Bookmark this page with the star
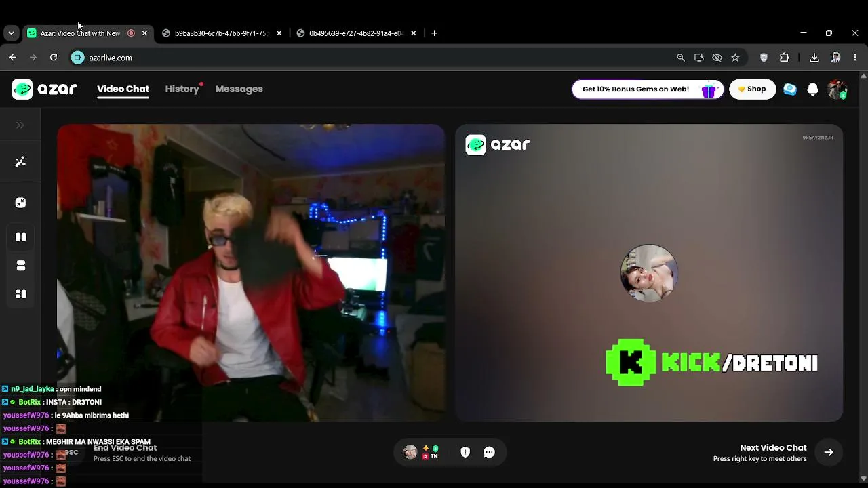The width and height of the screenshot is (868, 488). pyautogui.click(x=735, y=58)
